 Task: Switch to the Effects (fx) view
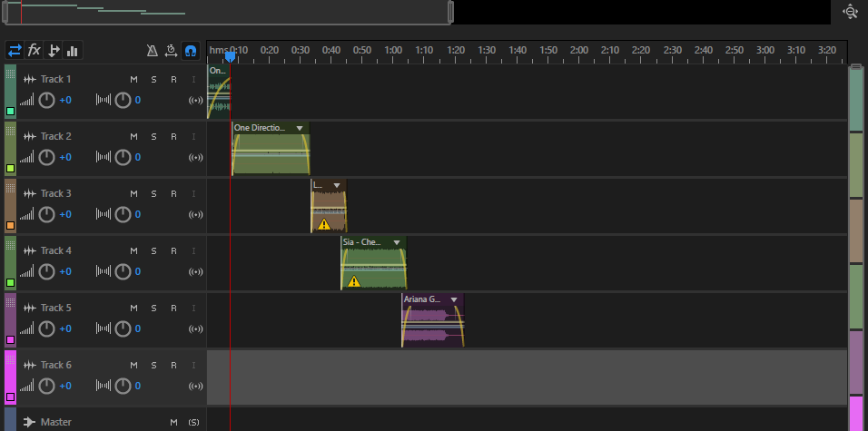(35, 50)
